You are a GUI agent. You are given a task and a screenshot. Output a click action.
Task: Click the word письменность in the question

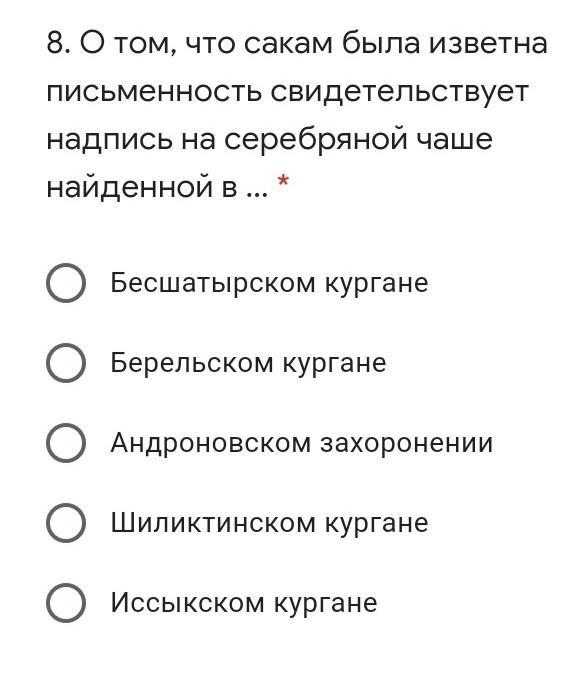pos(154,92)
